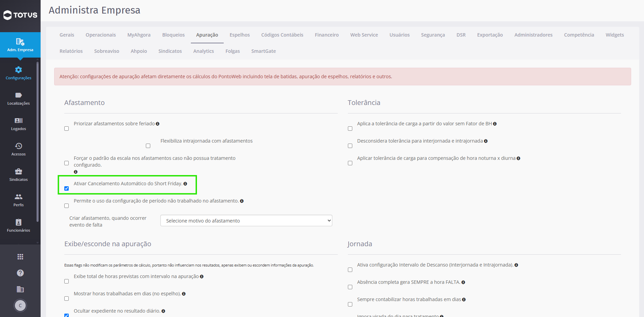Info icon beside Priorizar afastamentos sobre feriado
Screen dimensions: 644x317
click(x=158, y=124)
